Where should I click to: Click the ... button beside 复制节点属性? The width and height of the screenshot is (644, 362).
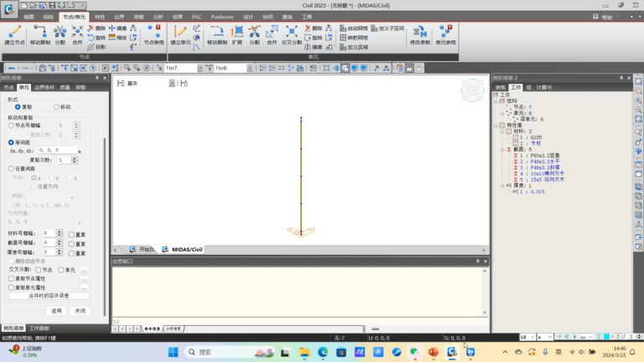click(84, 279)
